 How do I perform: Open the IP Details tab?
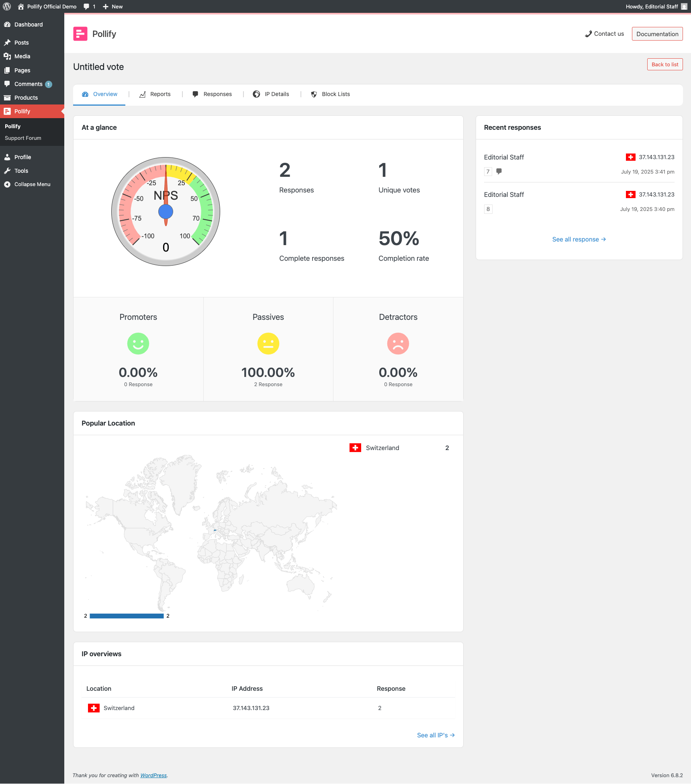click(271, 94)
